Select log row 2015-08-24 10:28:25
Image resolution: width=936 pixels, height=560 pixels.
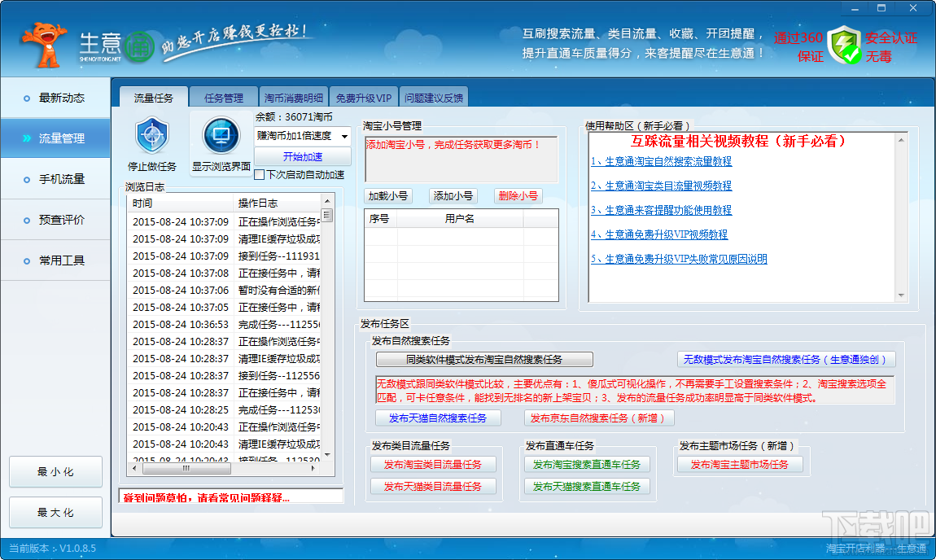225,410
